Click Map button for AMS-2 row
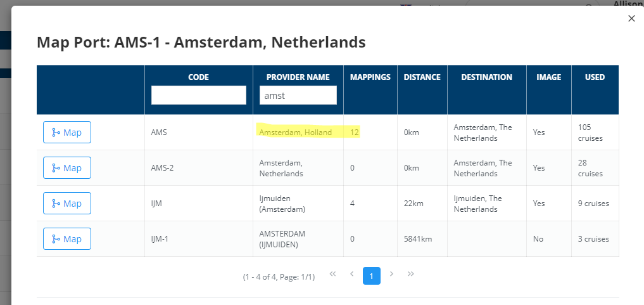The image size is (644, 305). coord(67,168)
